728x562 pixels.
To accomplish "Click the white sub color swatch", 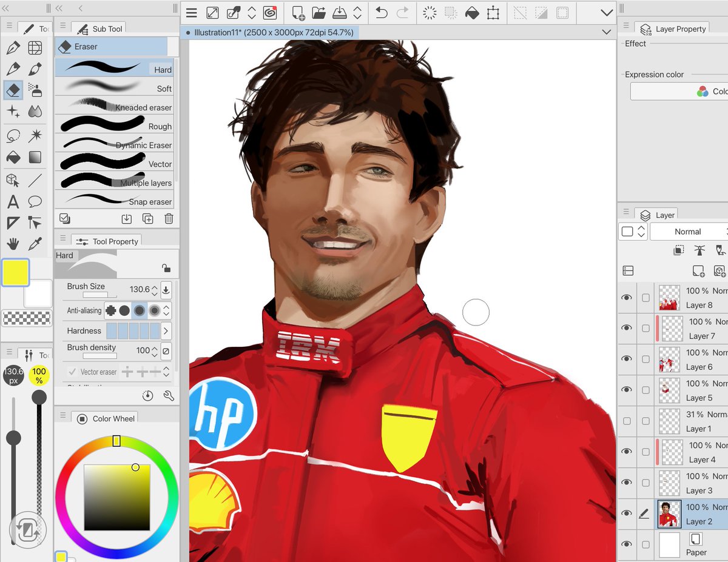I will pyautogui.click(x=39, y=294).
